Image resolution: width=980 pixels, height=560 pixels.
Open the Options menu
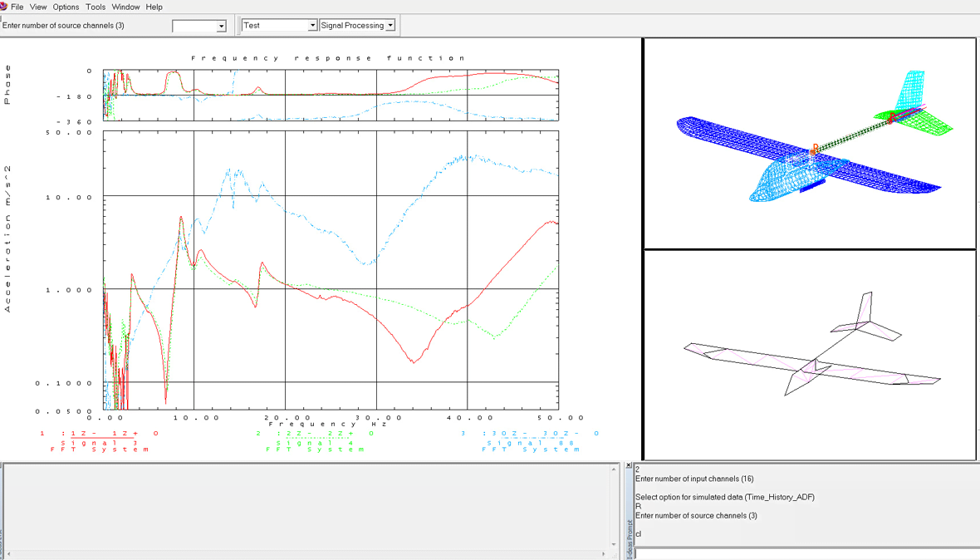coord(66,7)
